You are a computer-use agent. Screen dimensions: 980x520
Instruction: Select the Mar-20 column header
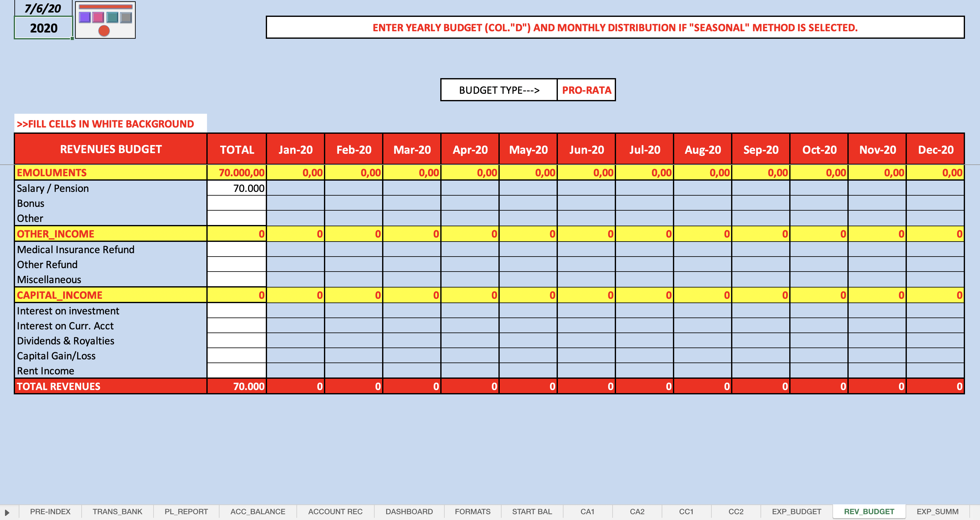412,149
